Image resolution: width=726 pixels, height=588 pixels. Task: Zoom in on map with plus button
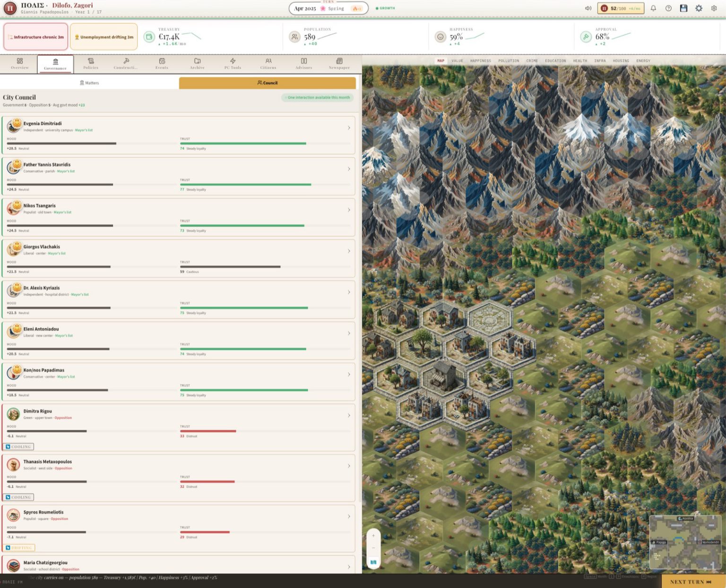[373, 536]
